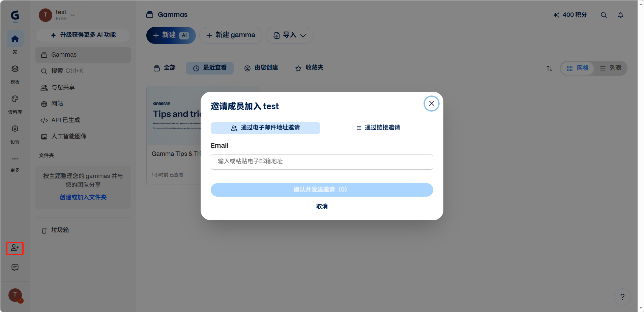Open the Templates layers icon
644x312 pixels.
click(x=15, y=69)
